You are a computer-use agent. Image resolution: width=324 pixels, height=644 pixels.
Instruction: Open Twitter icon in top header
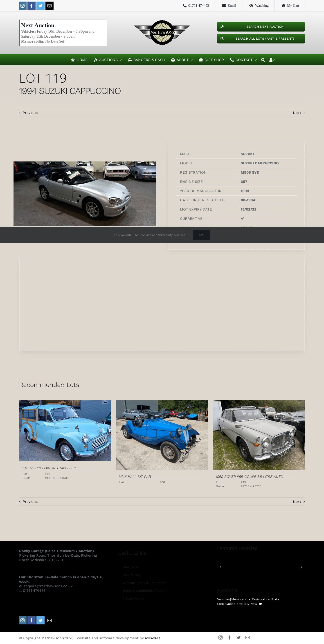tap(40, 5)
